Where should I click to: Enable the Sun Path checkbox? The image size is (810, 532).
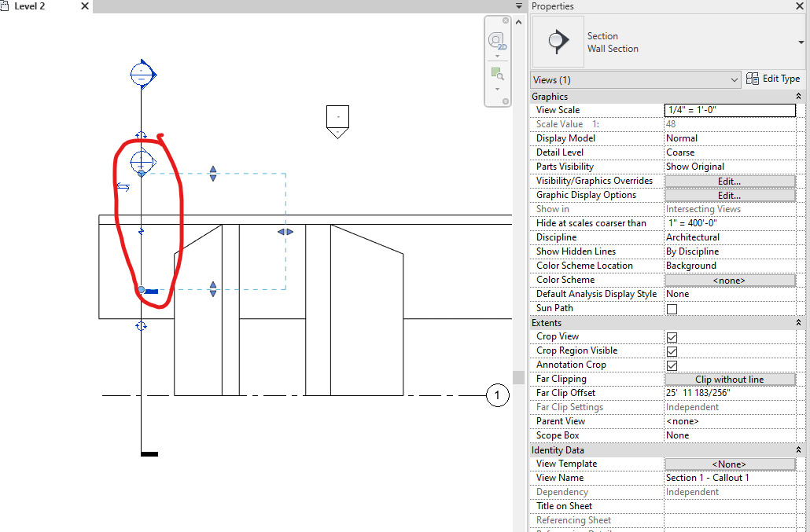[672, 308]
